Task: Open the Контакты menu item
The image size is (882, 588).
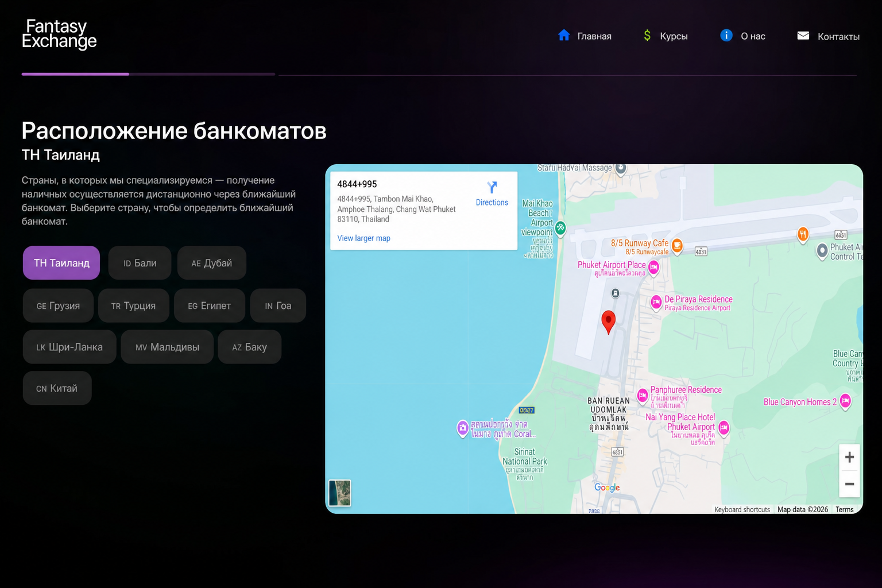Action: 838,36
